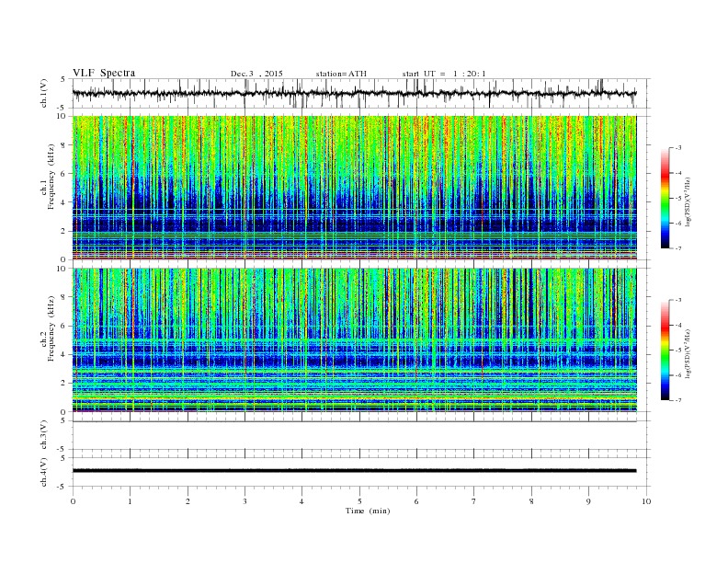
Task: Click the "VLF Spectra" plot title
Action: [104, 73]
